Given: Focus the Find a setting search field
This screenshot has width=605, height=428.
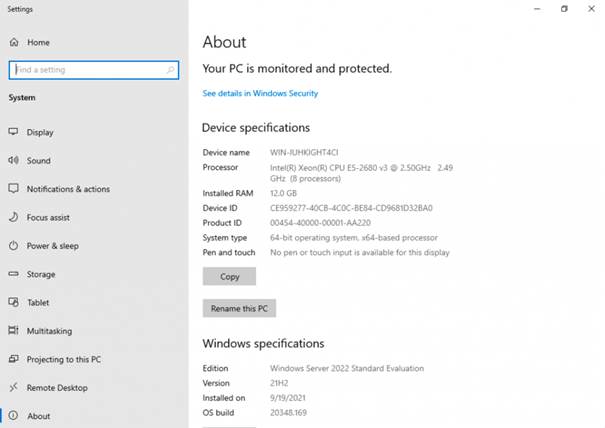Looking at the screenshot, I should pyautogui.click(x=94, y=70).
